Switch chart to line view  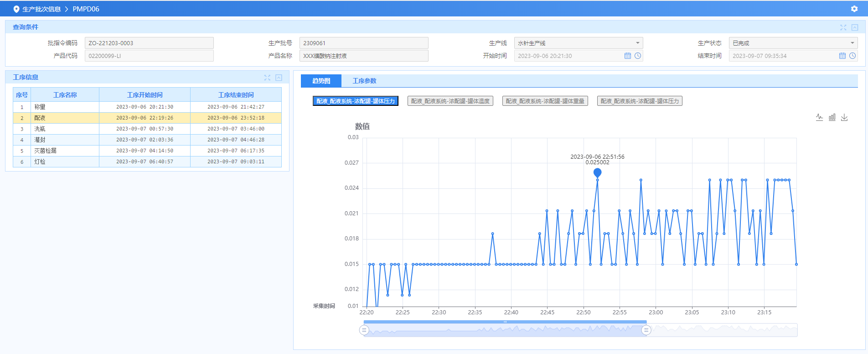pyautogui.click(x=819, y=117)
